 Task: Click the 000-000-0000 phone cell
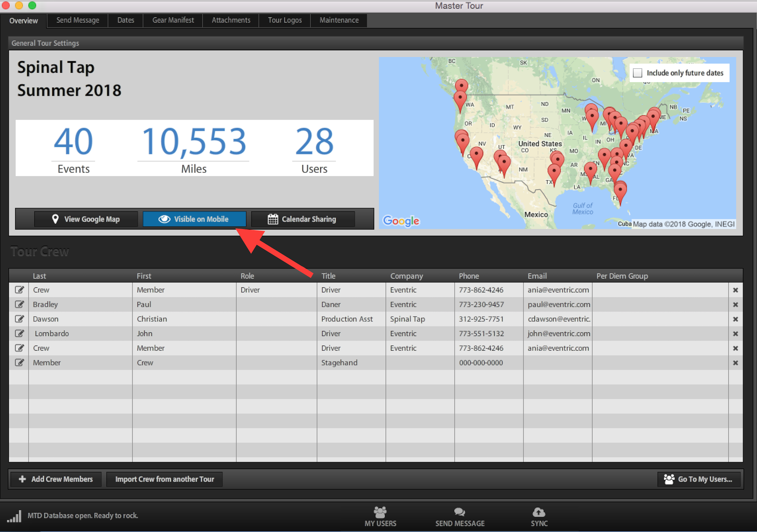click(489, 363)
